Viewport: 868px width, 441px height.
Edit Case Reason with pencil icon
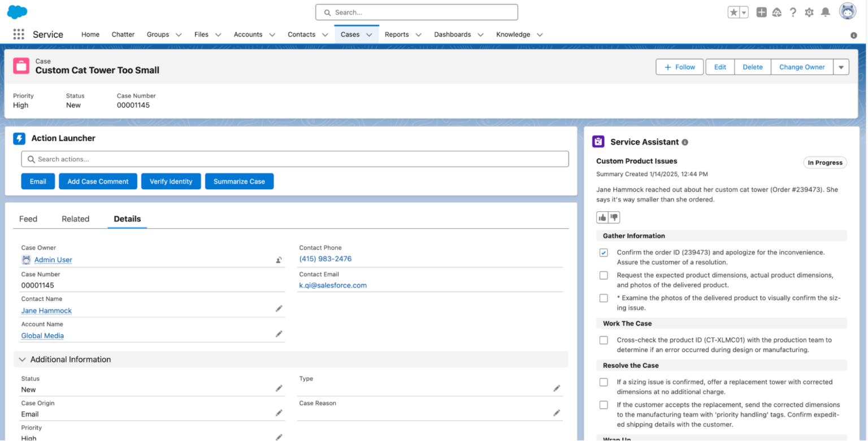tap(557, 413)
